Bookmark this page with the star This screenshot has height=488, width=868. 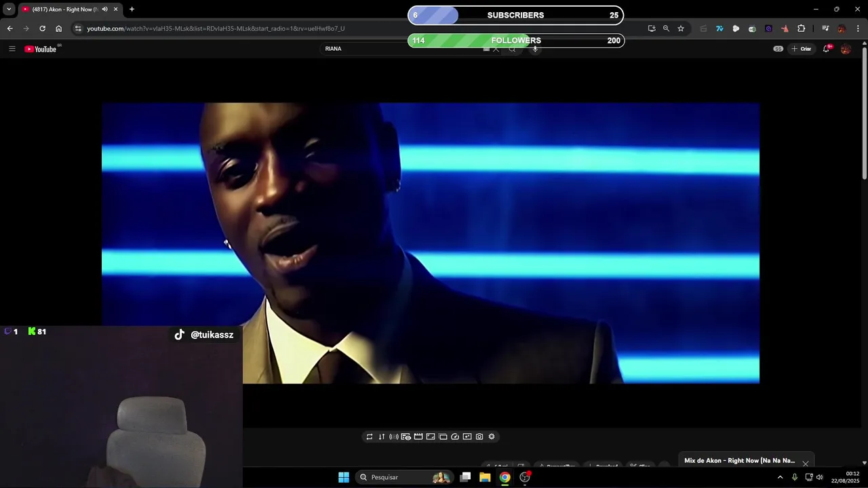tap(681, 28)
